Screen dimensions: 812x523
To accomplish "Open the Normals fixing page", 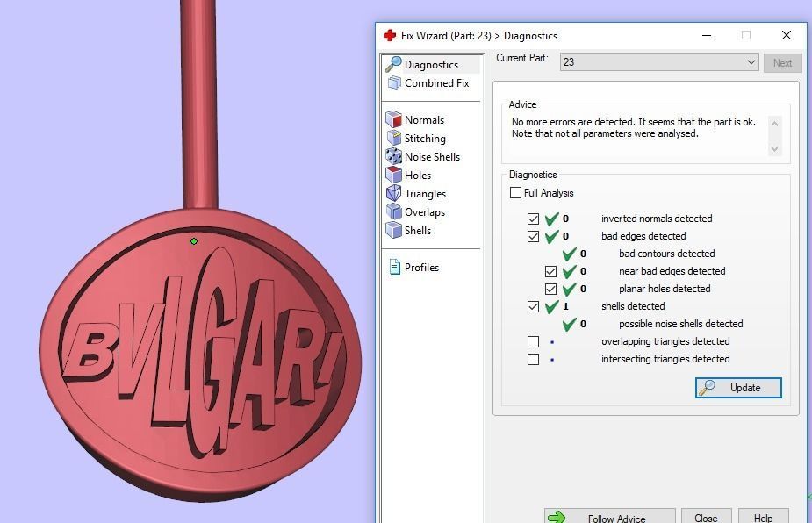I will (415, 119).
